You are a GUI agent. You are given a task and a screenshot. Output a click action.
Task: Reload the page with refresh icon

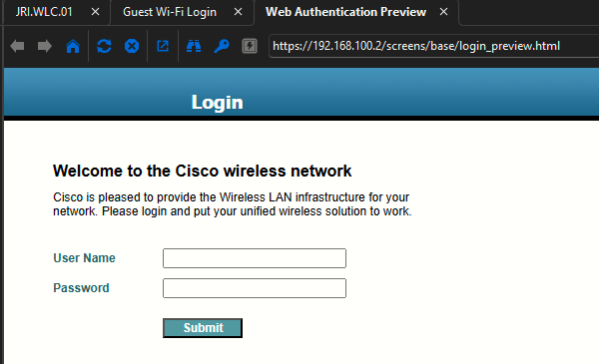click(104, 46)
